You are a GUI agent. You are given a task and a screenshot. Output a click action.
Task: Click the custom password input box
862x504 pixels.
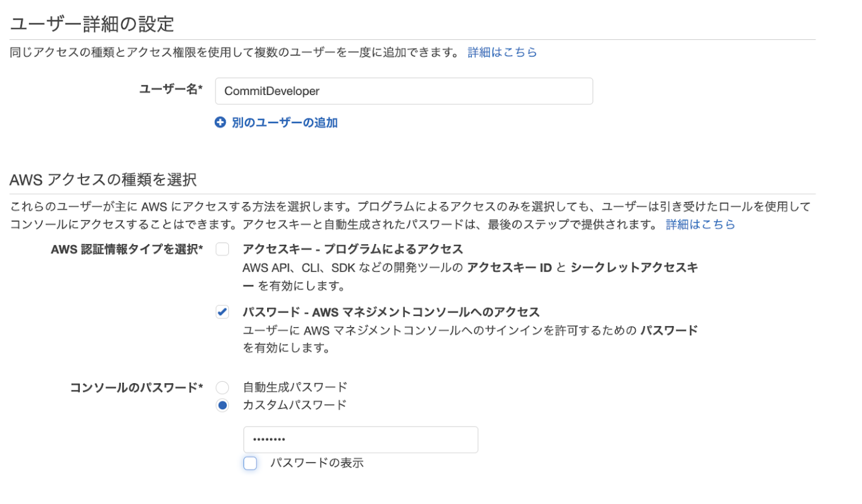click(x=360, y=439)
